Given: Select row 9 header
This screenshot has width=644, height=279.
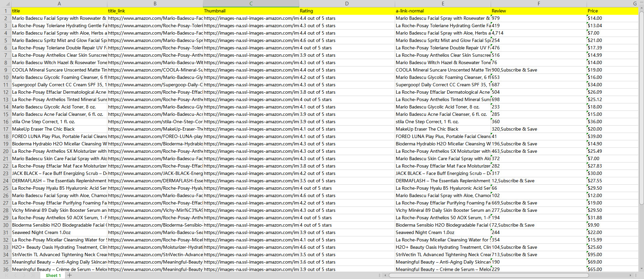Looking at the screenshot, I should tap(5, 70).
